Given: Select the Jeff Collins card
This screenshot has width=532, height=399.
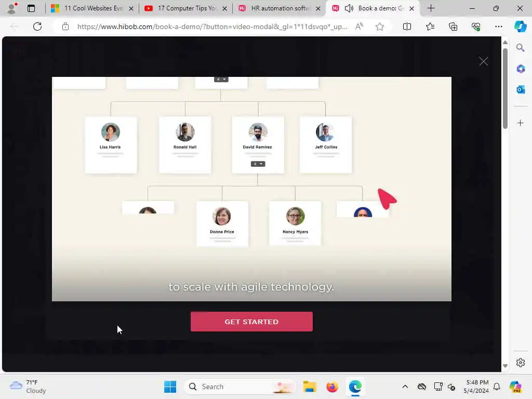Looking at the screenshot, I should tap(326, 145).
